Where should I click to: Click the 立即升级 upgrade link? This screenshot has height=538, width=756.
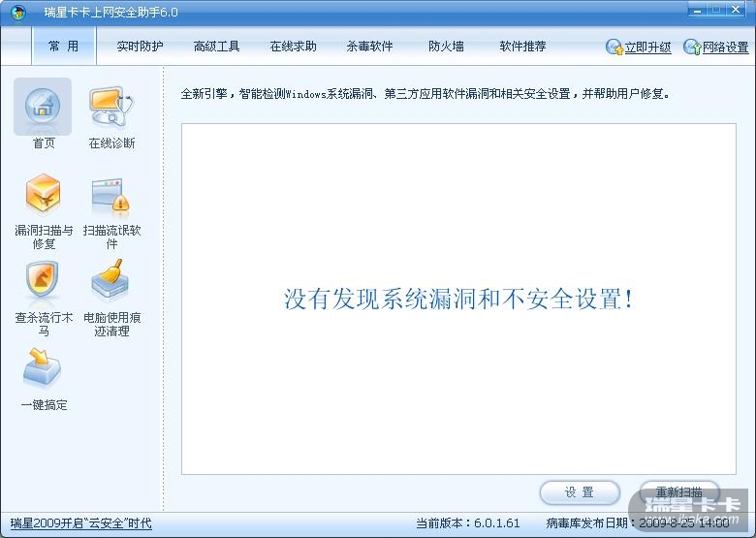(x=648, y=47)
